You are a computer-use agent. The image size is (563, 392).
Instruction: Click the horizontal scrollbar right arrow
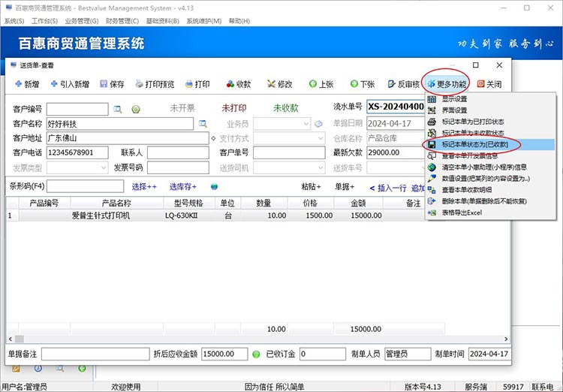click(506, 339)
